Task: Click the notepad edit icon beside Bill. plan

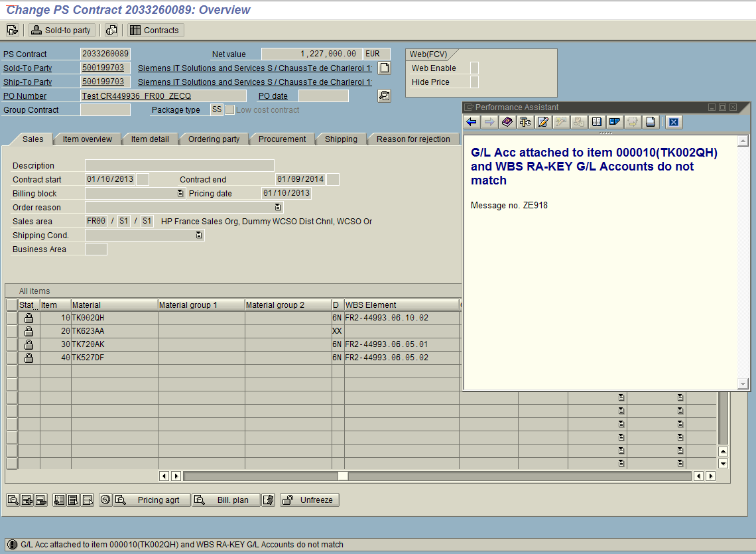Action: pos(269,500)
